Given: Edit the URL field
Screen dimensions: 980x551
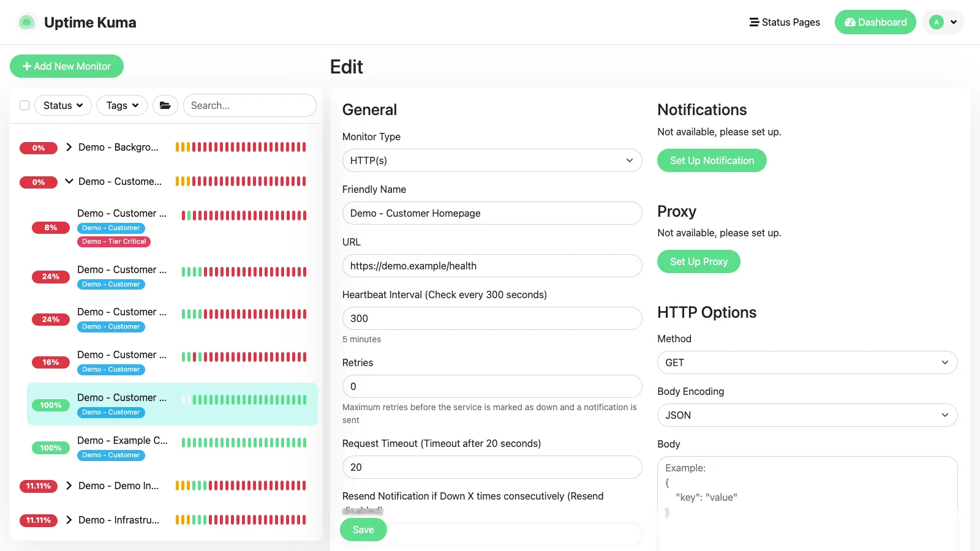Looking at the screenshot, I should tap(492, 266).
